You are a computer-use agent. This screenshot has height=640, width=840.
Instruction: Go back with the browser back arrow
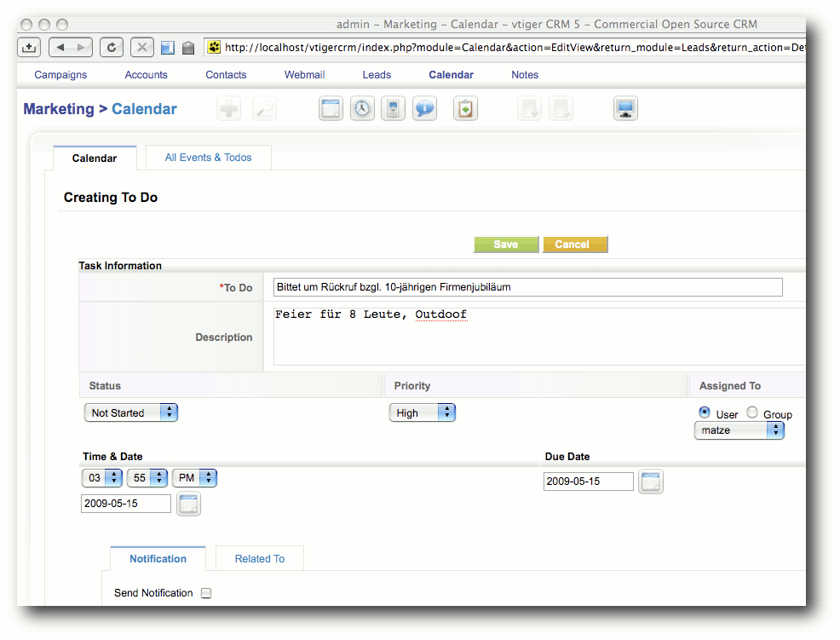[x=60, y=48]
